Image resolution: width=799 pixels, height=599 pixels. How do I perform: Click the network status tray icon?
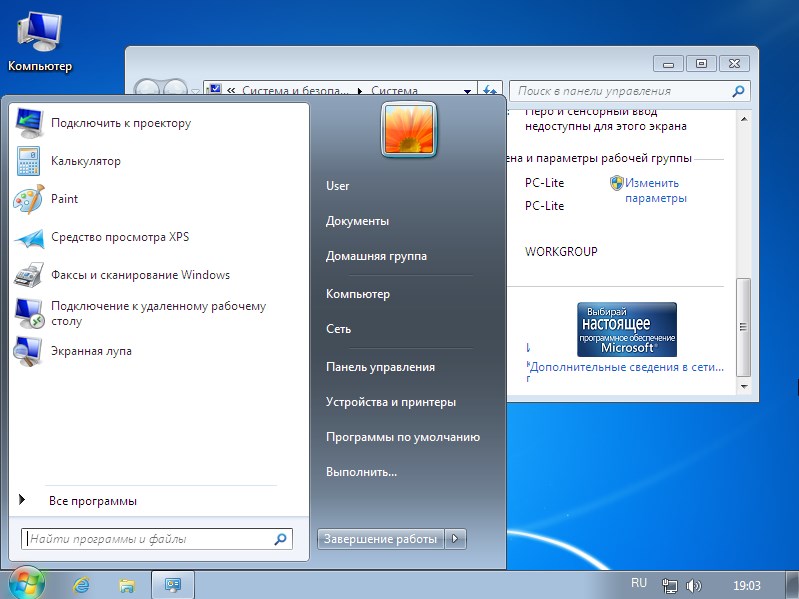(669, 586)
